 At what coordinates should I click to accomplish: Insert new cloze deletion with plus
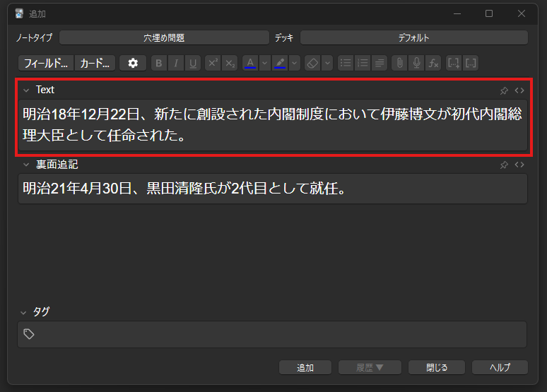tap(454, 63)
